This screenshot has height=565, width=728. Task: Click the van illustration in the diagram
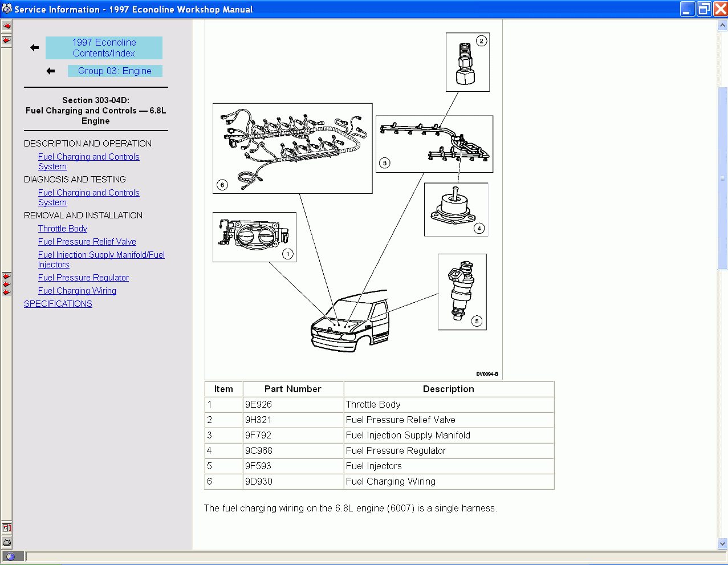coord(350,320)
